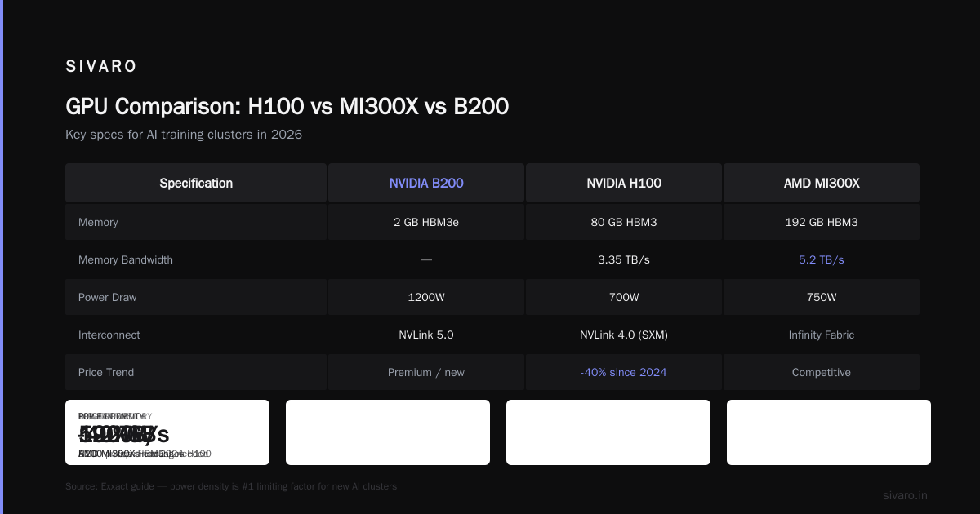Select the Memory Bandwidth row label

pos(126,259)
